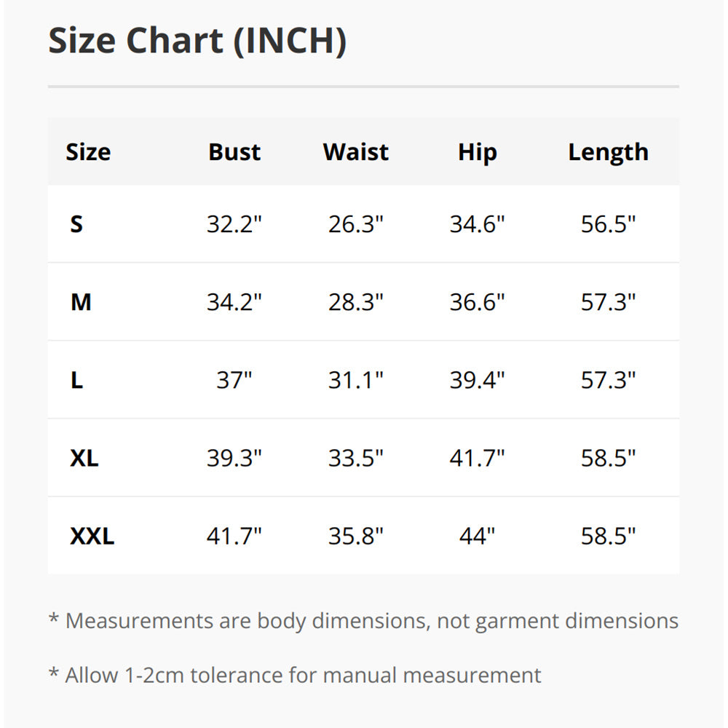This screenshot has width=728, height=728.
Task: Click the body dimensions measurement note
Action: (363, 621)
